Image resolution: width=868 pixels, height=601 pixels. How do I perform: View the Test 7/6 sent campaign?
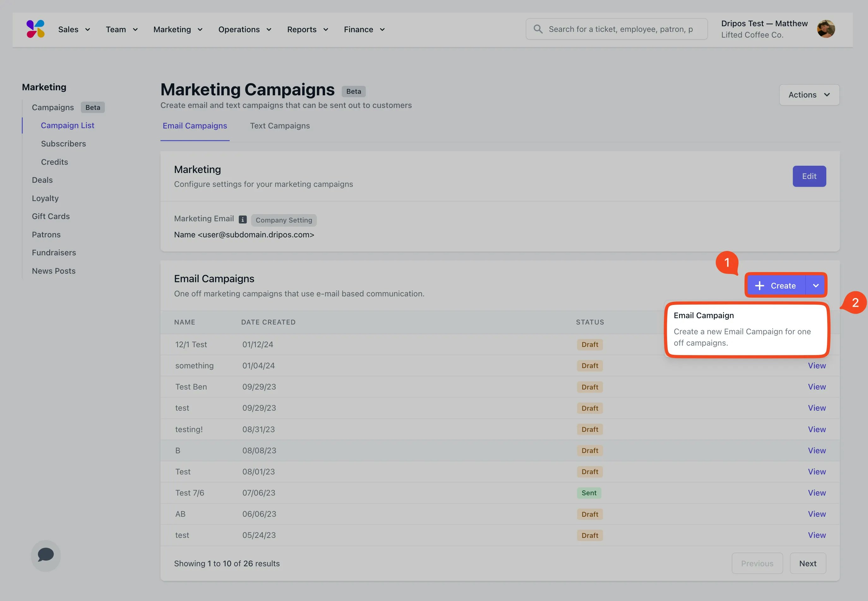click(x=817, y=493)
